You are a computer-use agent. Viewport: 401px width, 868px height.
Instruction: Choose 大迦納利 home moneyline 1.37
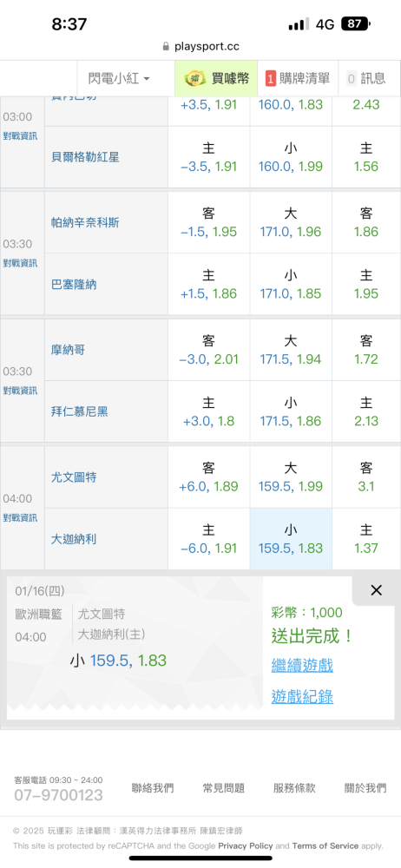(366, 539)
